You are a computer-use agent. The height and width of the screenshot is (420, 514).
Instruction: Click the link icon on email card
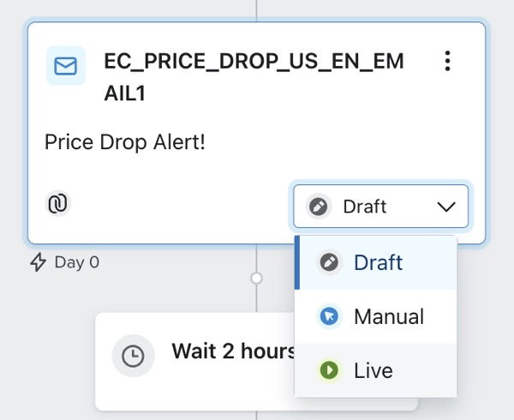point(58,203)
